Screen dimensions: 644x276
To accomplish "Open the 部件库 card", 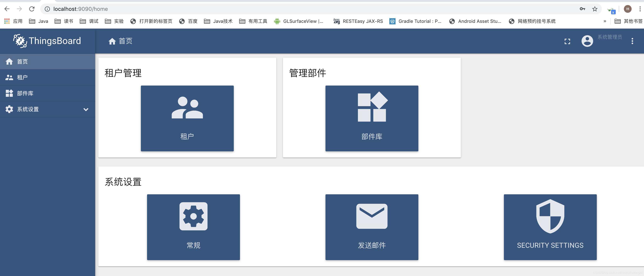I will [372, 118].
